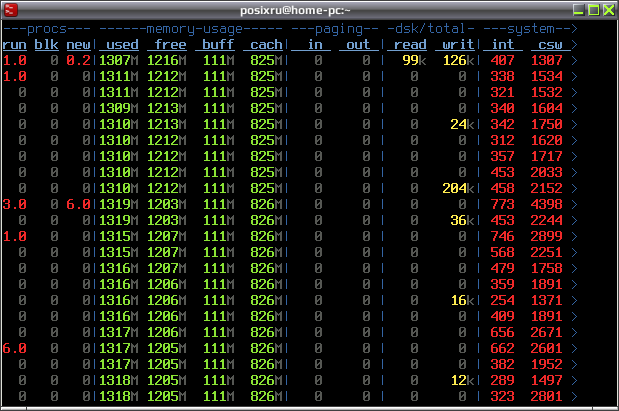Click the interrupts value 773
619x411 pixels.
click(503, 205)
